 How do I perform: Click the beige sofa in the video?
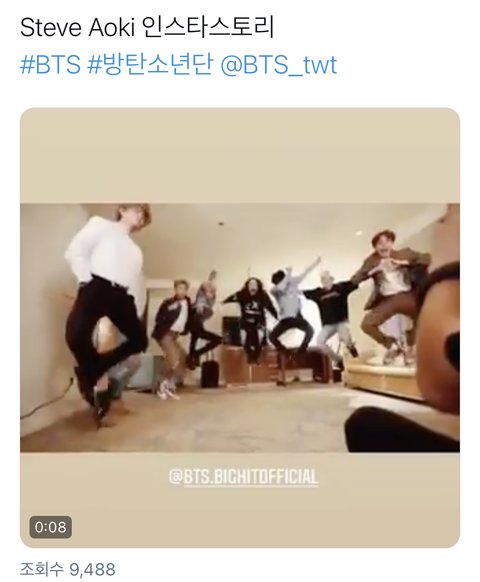(382, 377)
